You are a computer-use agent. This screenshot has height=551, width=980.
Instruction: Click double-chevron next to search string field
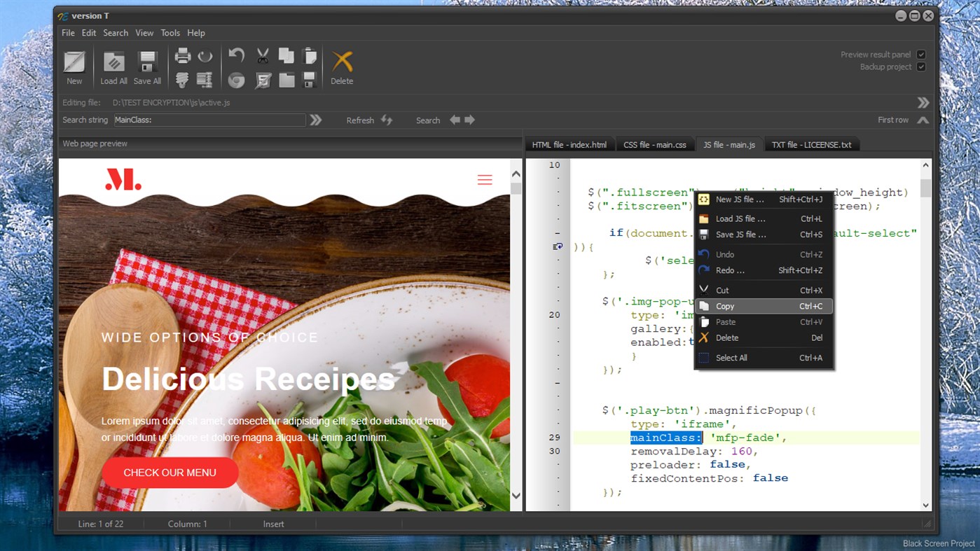[316, 120]
